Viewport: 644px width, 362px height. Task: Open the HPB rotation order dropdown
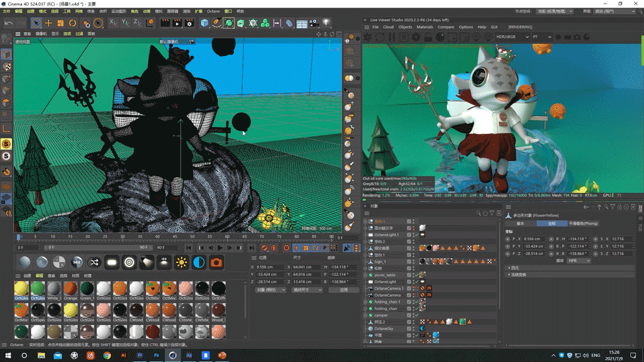(x=579, y=261)
